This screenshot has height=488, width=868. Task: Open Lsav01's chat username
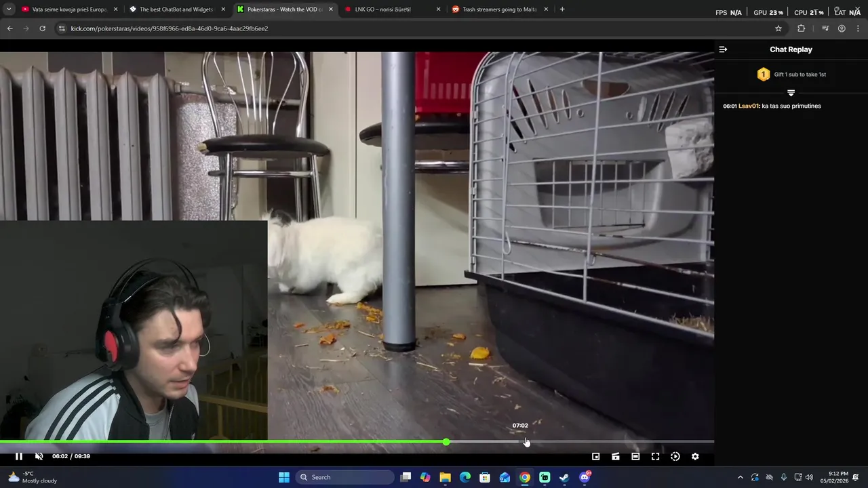click(x=749, y=106)
